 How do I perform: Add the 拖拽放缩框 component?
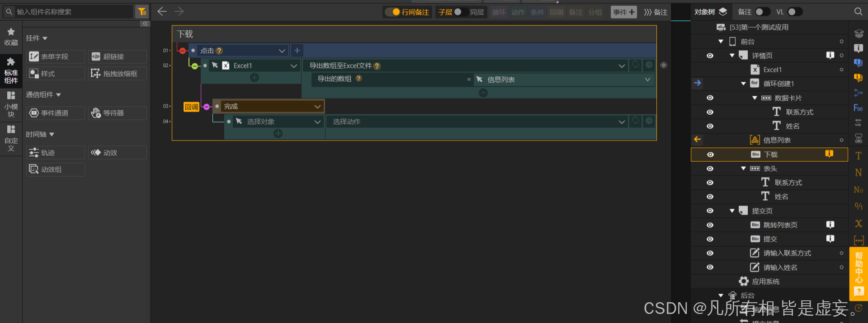[118, 74]
